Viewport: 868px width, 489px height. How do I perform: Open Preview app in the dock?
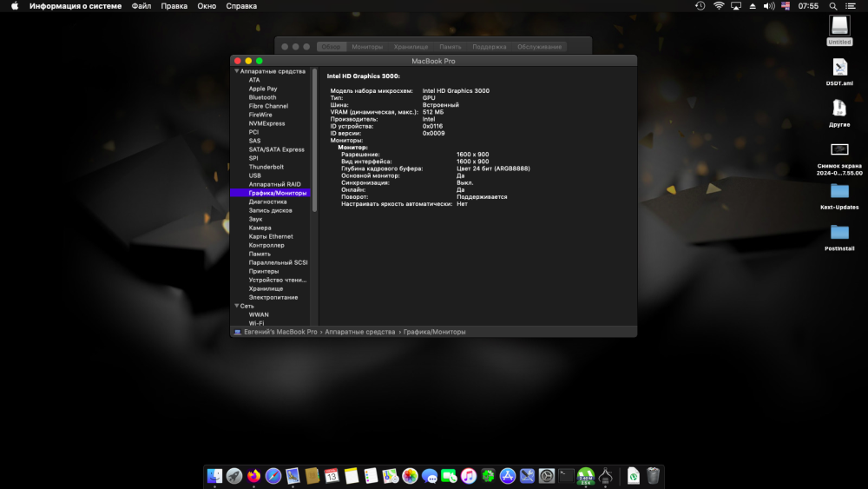[293, 476]
